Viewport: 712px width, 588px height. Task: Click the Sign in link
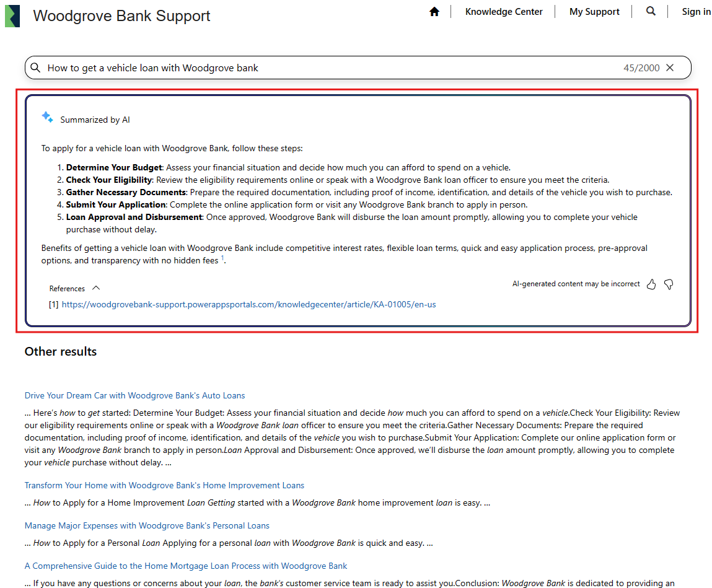pos(696,11)
